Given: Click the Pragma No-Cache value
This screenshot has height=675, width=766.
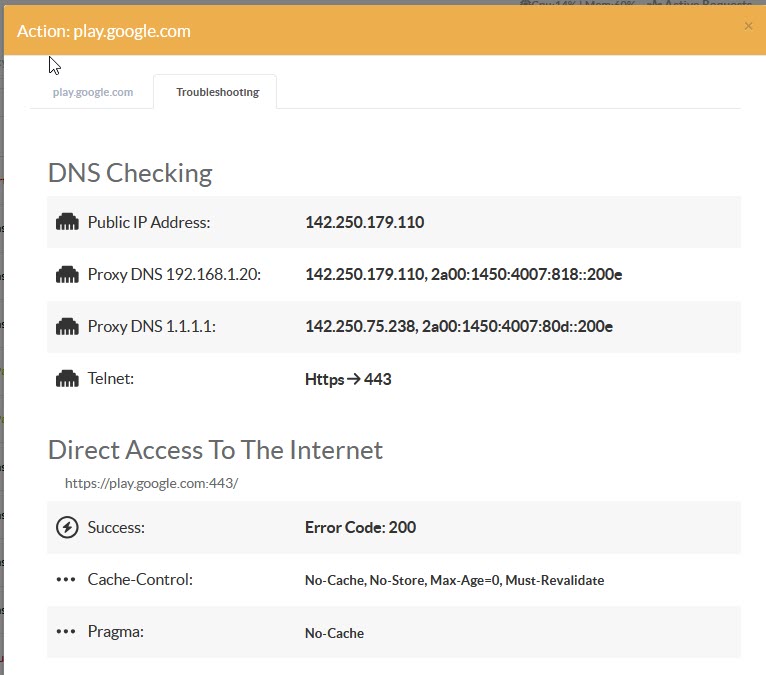Looking at the screenshot, I should [334, 633].
